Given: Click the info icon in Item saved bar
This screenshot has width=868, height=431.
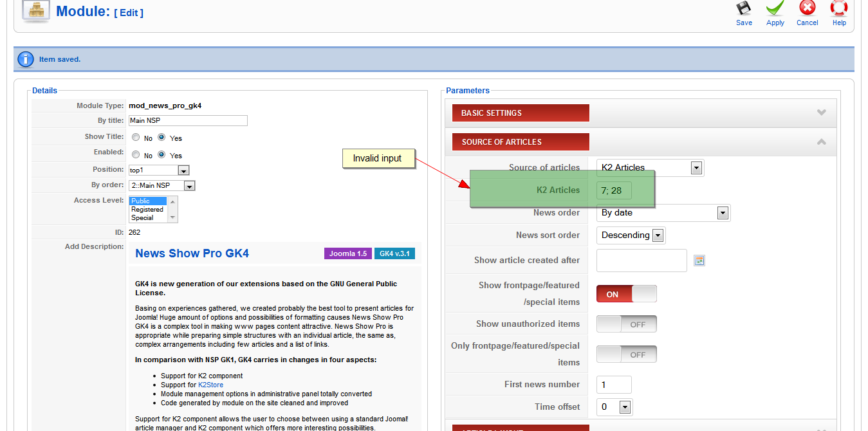Looking at the screenshot, I should 26,59.
